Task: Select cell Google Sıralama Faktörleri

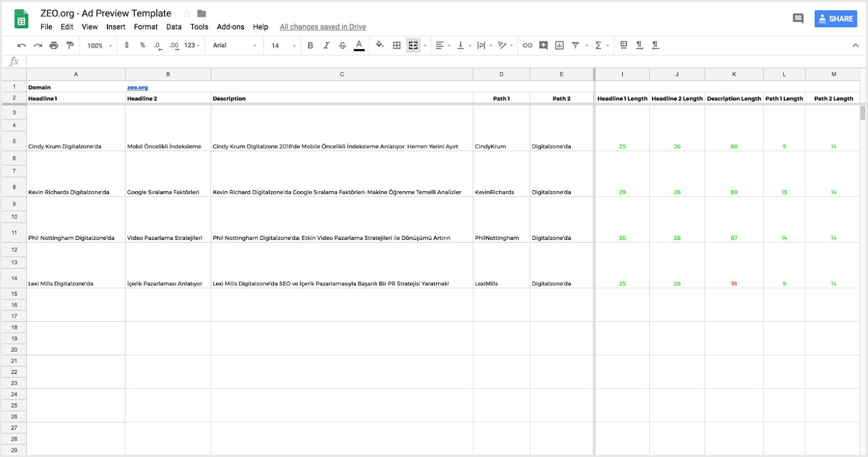Action: 168,174
